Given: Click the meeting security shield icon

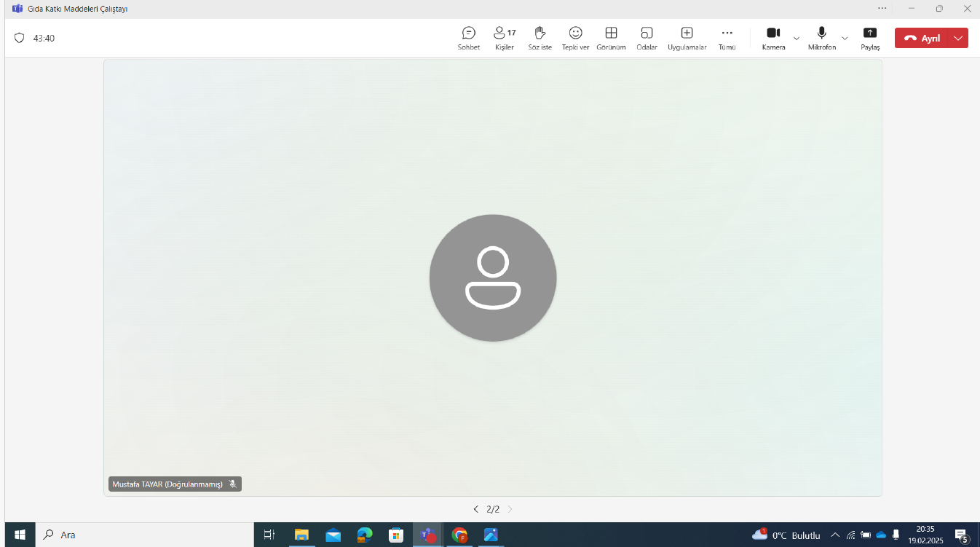Looking at the screenshot, I should (20, 38).
